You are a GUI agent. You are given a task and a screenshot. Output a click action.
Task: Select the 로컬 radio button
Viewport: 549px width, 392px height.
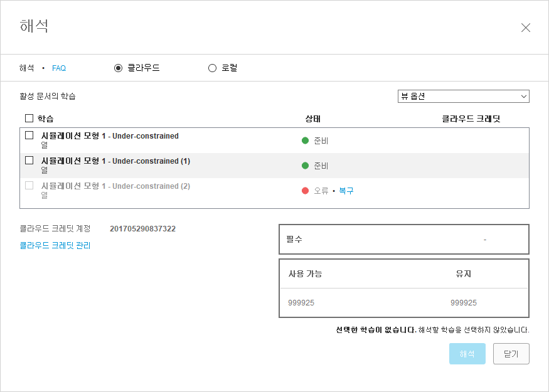pos(212,68)
